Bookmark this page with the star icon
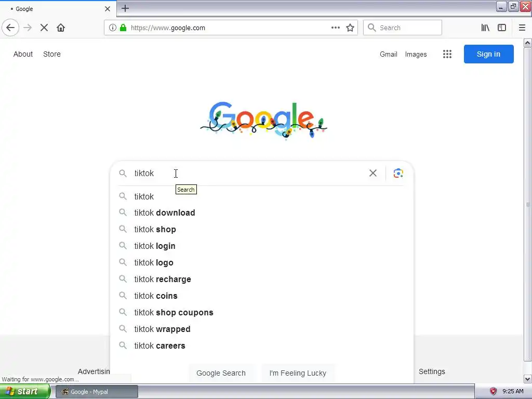Image resolution: width=532 pixels, height=399 pixels. point(350,28)
